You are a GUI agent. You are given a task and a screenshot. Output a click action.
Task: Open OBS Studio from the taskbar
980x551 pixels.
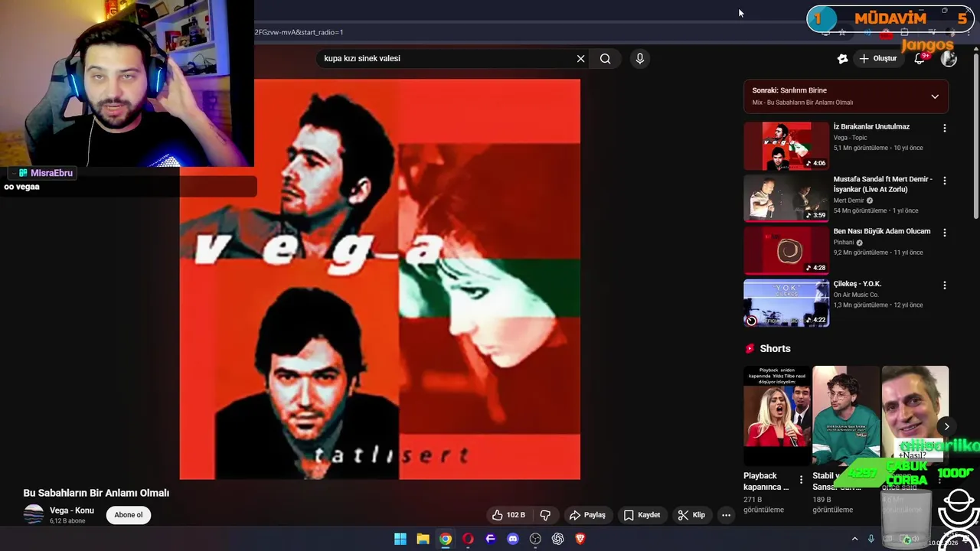click(535, 539)
